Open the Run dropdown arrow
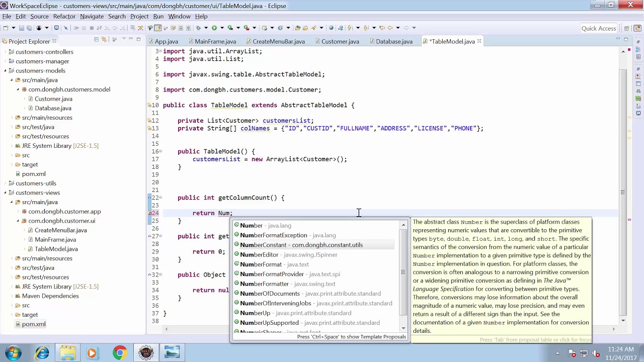This screenshot has height=362, width=644. [x=222, y=28]
